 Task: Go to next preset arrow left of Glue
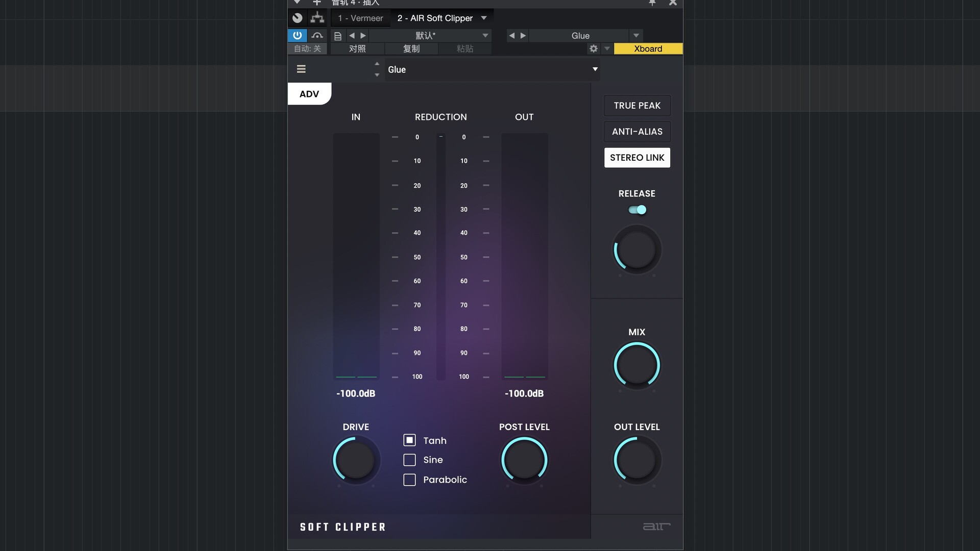(x=523, y=35)
